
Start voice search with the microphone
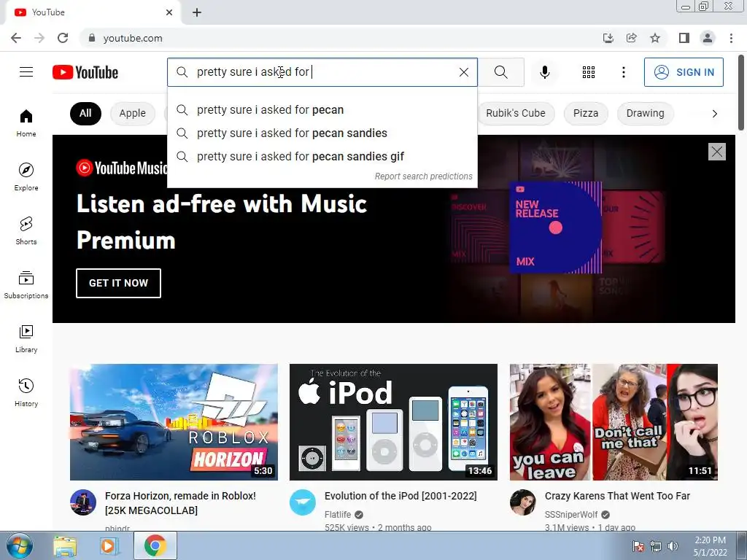click(544, 72)
